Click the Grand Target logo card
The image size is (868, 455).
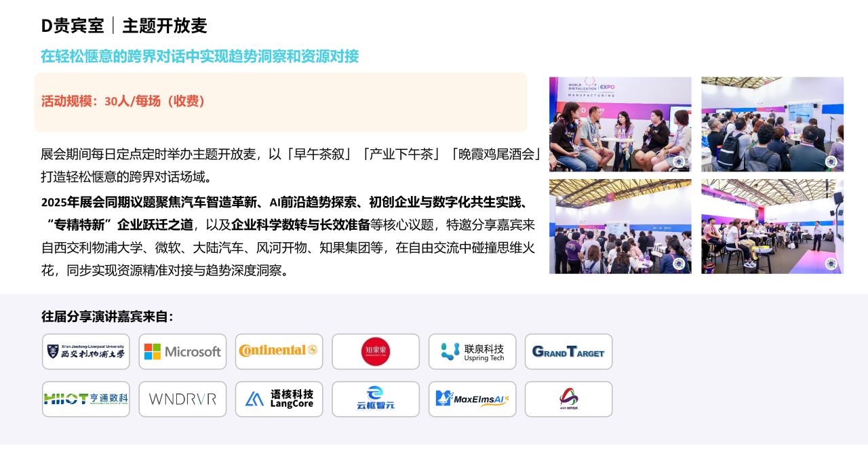pyautogui.click(x=568, y=351)
